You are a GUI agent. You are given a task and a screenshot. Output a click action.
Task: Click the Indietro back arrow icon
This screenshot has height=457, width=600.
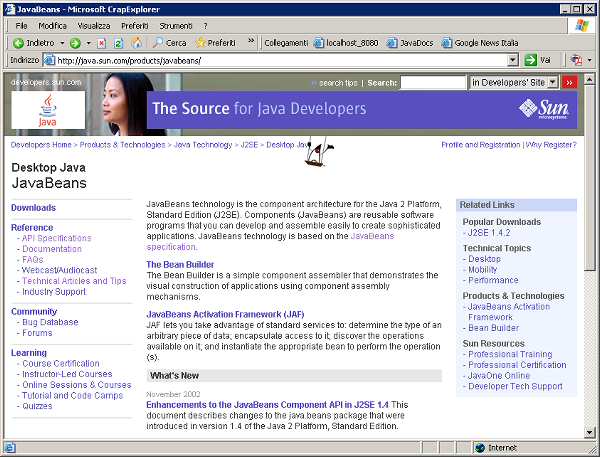pos(18,43)
